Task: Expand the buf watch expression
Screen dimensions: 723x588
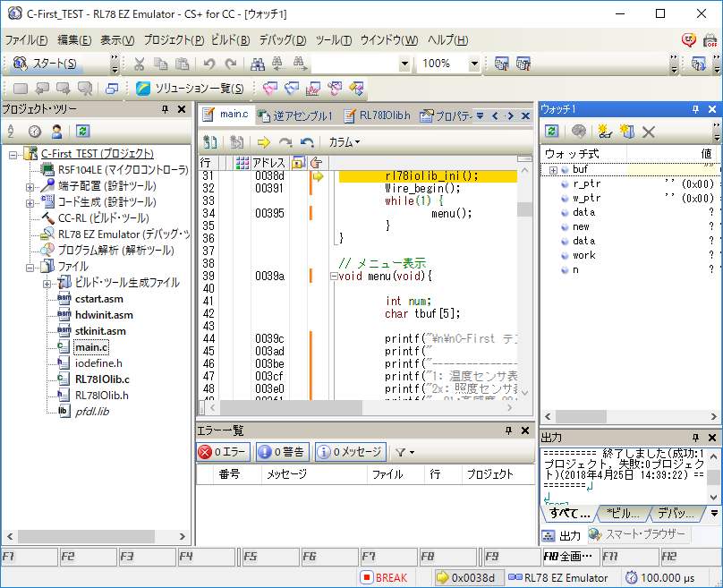Action: point(554,169)
